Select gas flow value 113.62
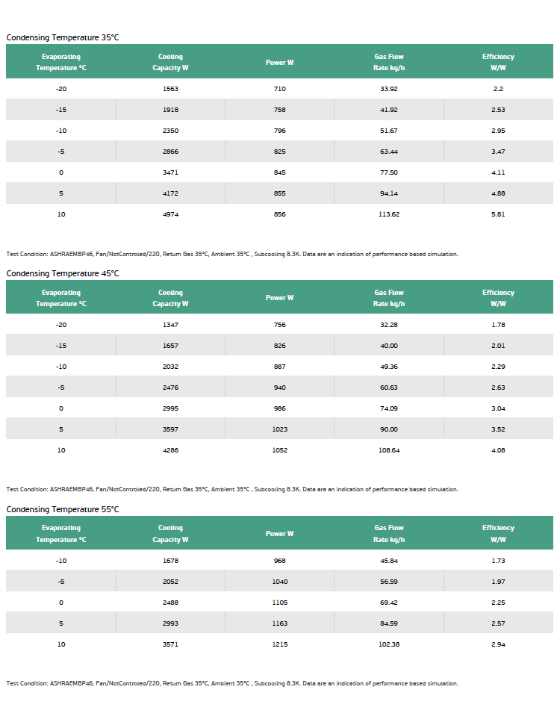The width and height of the screenshot is (560, 728). point(389,214)
